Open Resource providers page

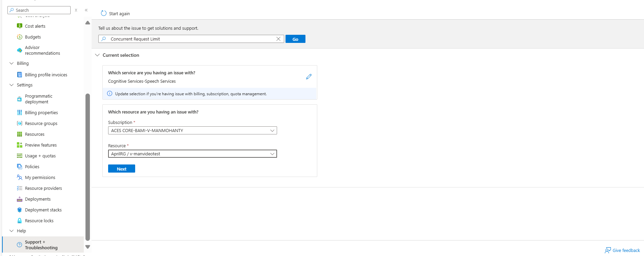coord(43,188)
